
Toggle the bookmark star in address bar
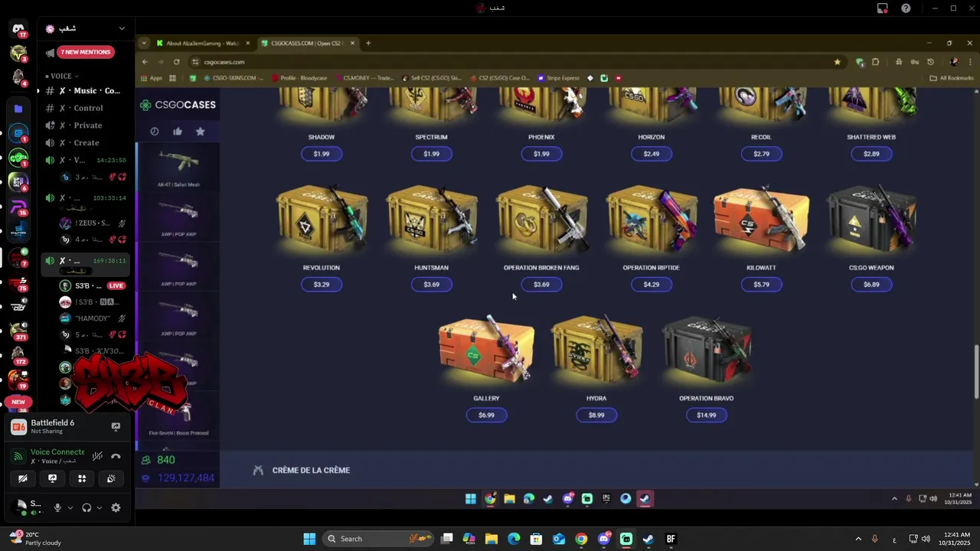(x=837, y=62)
